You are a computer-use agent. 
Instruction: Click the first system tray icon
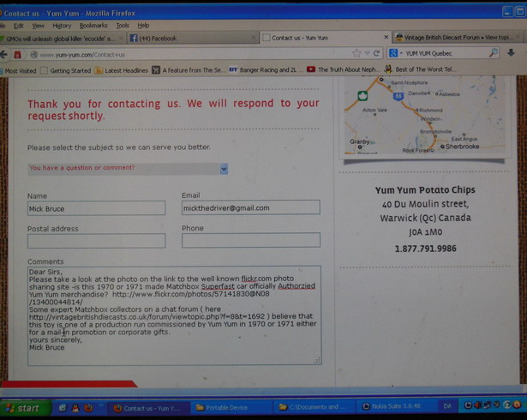tap(468, 405)
